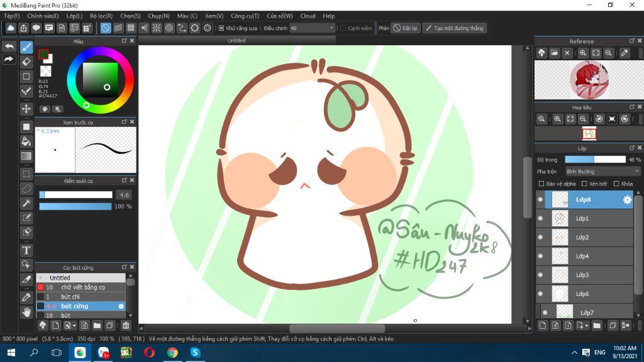644x362 pixels.
Task: Show hidden system tray icons
Action: coord(574,353)
